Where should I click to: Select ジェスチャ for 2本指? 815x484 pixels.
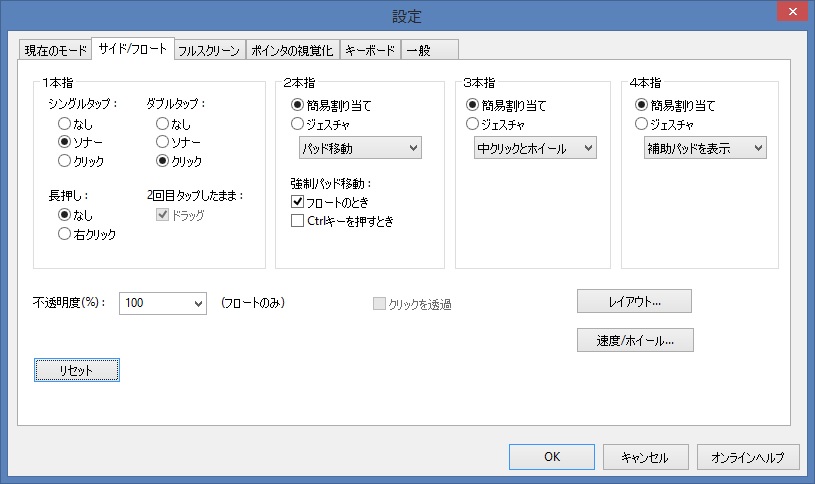coord(298,124)
